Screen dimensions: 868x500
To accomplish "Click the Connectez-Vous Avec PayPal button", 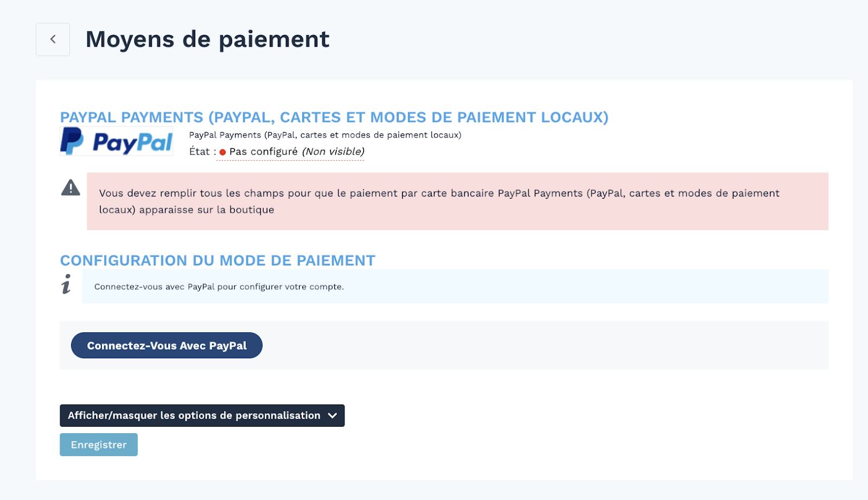I will point(167,345).
